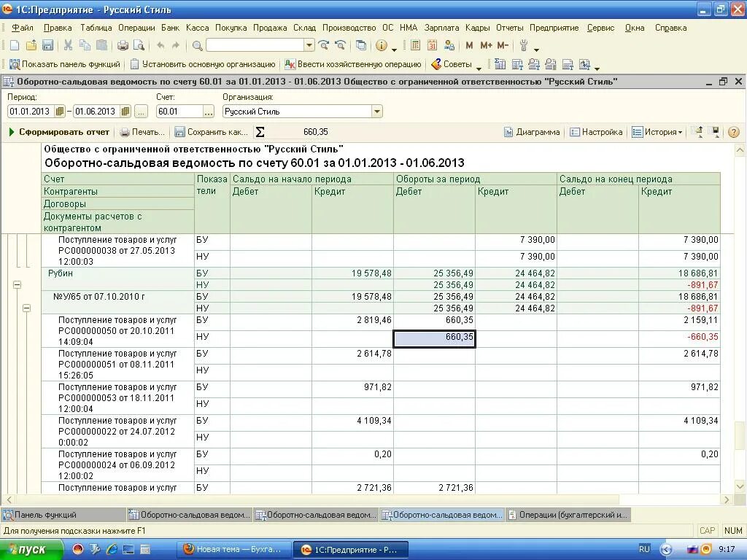Viewport: 747px width, 560px height.
Task: Click the Paste clipboard icon
Action: (101, 45)
